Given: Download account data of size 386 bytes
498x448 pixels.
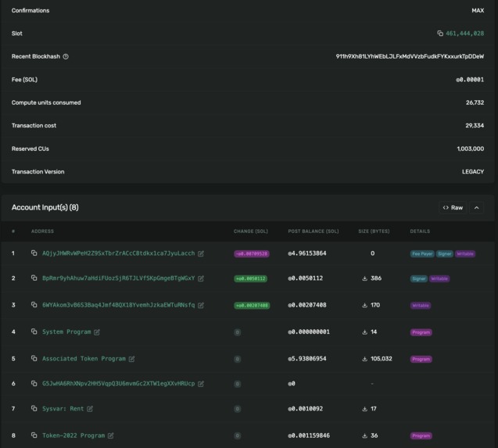Looking at the screenshot, I should coord(364,278).
